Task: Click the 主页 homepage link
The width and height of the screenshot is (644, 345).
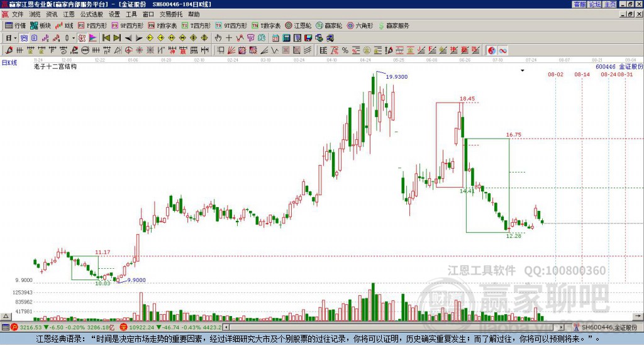Action: point(610,4)
